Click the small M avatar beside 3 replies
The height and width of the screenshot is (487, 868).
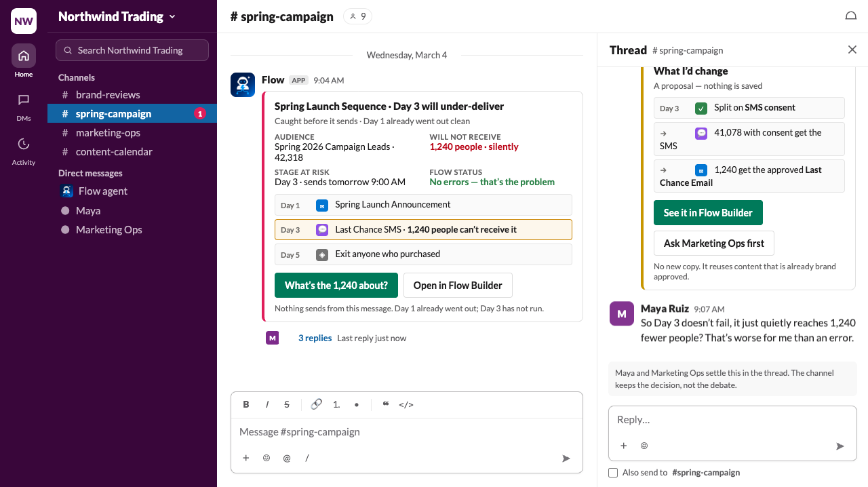click(272, 338)
